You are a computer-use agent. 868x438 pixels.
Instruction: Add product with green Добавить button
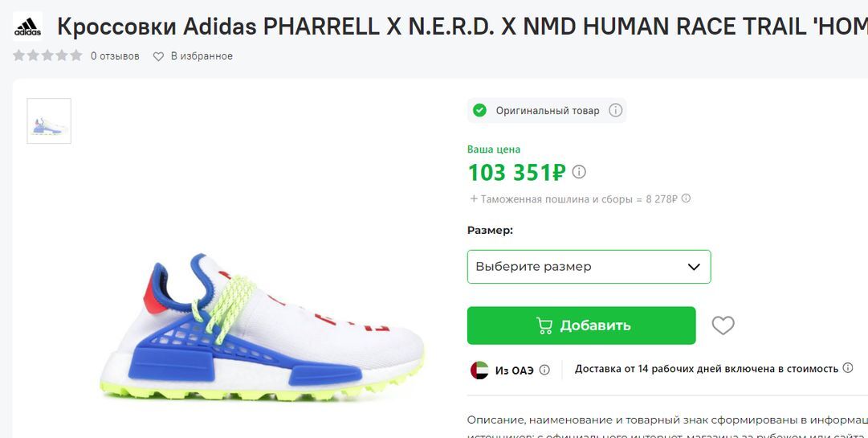[x=581, y=325]
